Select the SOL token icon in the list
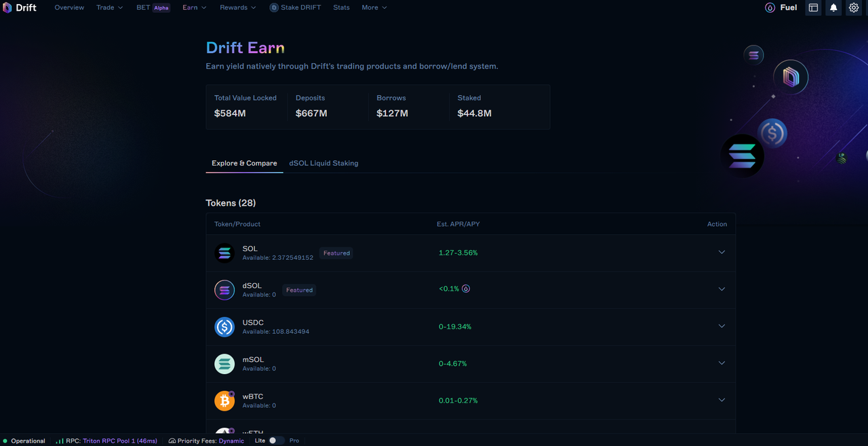Viewport: 868px width, 446px height. [x=224, y=253]
